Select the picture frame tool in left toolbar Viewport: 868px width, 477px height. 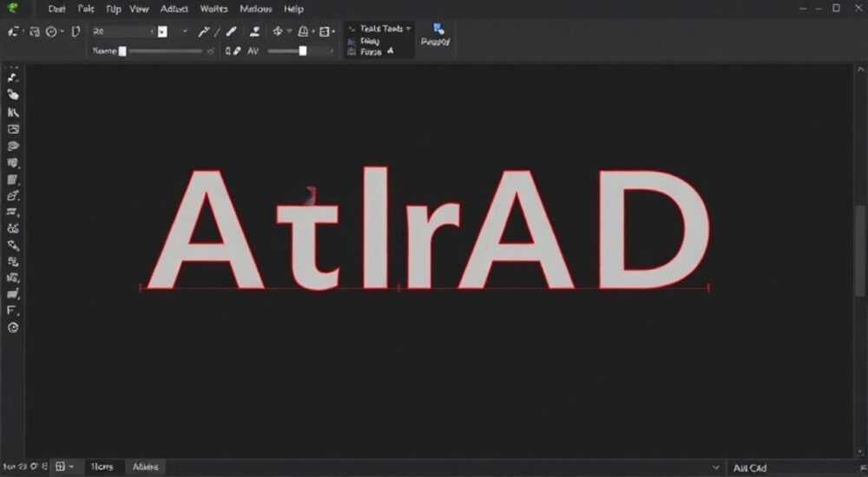[13, 129]
